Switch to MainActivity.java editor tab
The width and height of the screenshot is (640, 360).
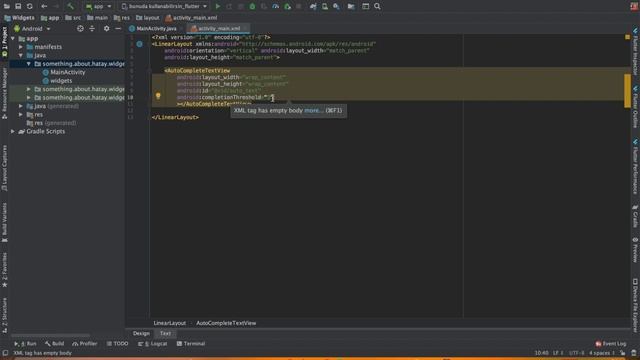[x=153, y=29]
